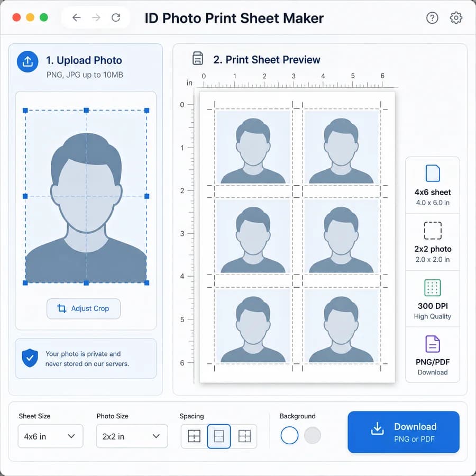This screenshot has height=476, width=476.
Task: Open the Sheet Size 4x6 in dropdown
Action: click(x=50, y=436)
